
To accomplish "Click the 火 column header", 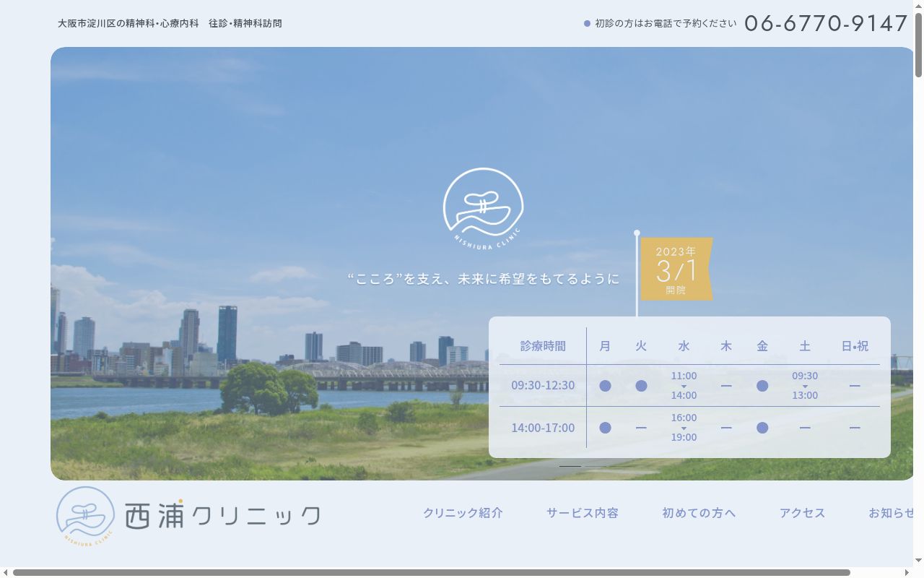I will coord(641,346).
